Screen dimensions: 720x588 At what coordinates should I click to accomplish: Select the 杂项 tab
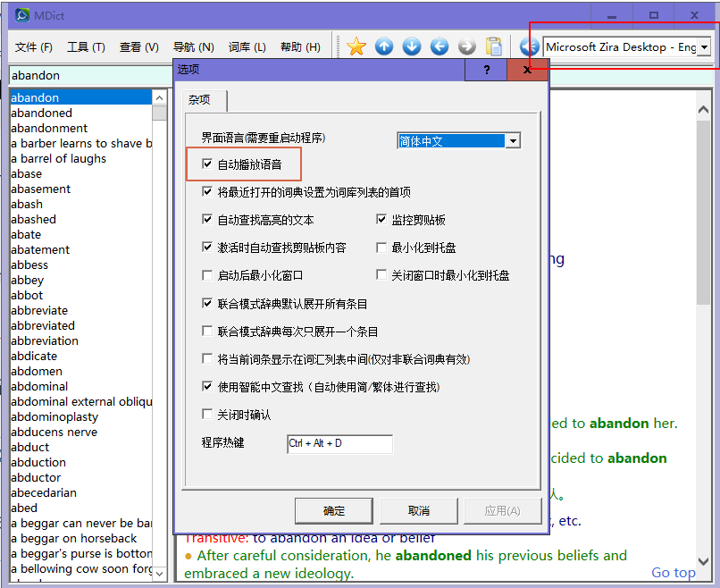[199, 101]
